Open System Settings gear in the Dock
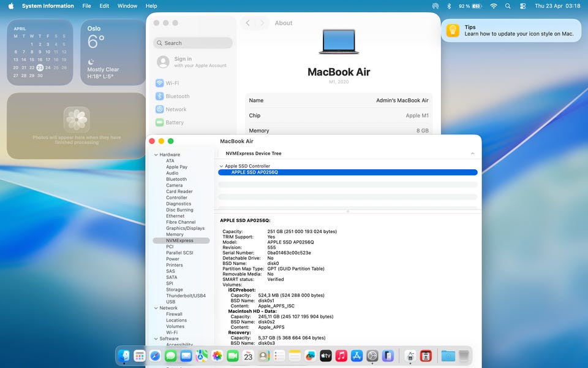588x368 pixels. (372, 355)
